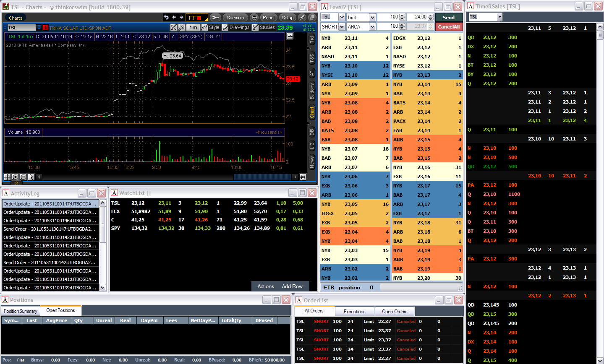This screenshot has height=364, width=604.
Task: Expand the double chevron below chart
Action: [x=16, y=183]
